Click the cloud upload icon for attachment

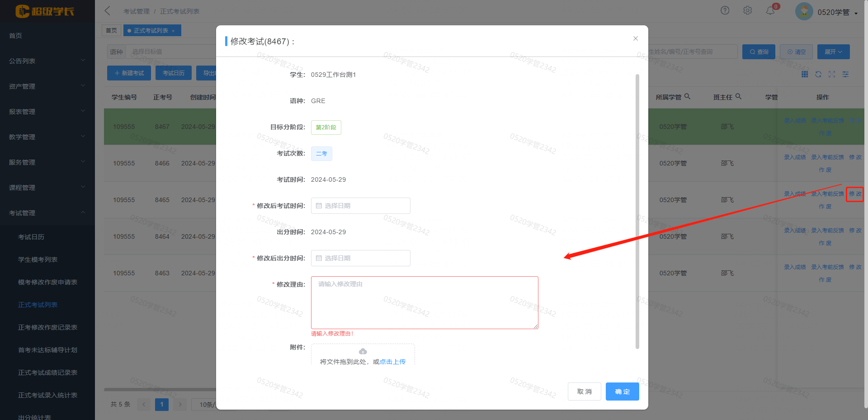point(363,352)
